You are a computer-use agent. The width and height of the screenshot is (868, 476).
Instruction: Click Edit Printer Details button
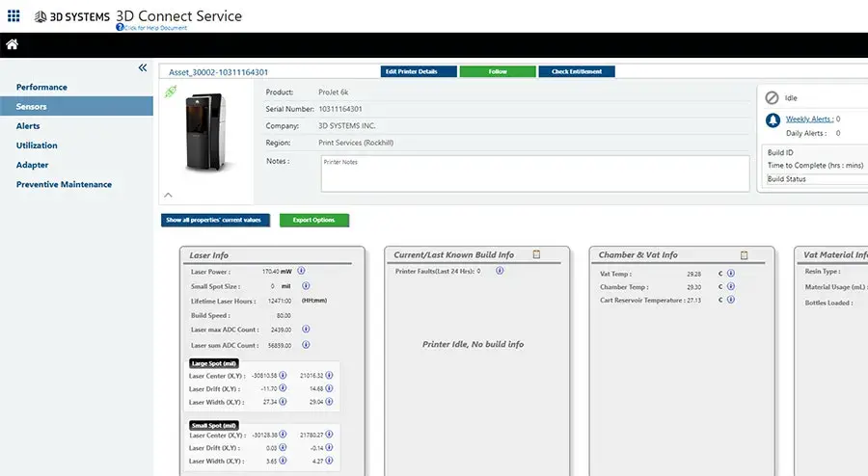click(419, 71)
